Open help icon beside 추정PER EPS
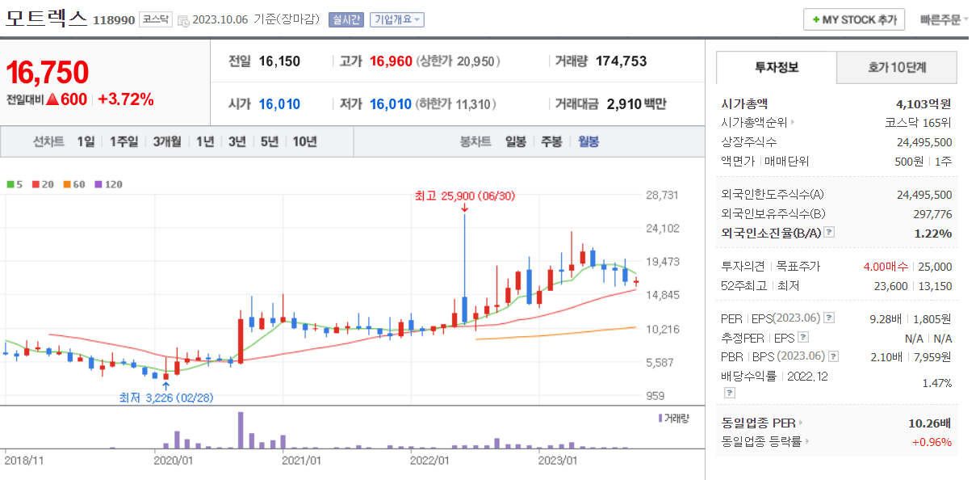This screenshot has width=980, height=480. click(x=802, y=338)
